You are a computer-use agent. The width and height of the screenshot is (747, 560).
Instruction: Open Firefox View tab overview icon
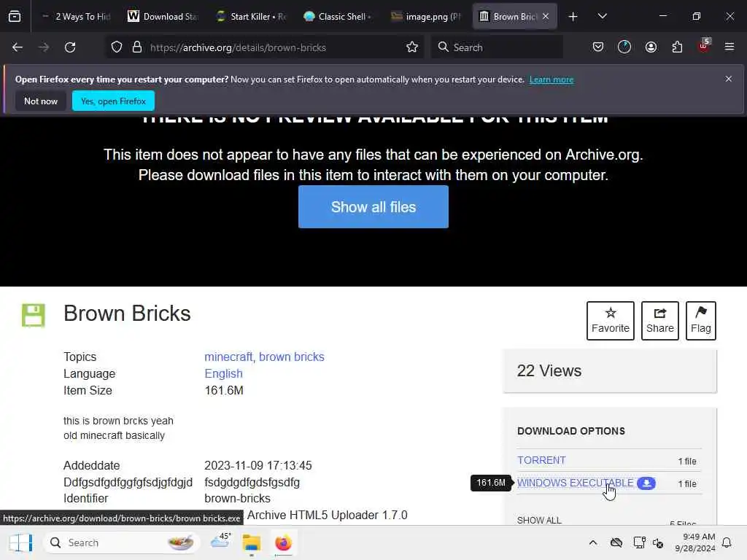point(15,17)
